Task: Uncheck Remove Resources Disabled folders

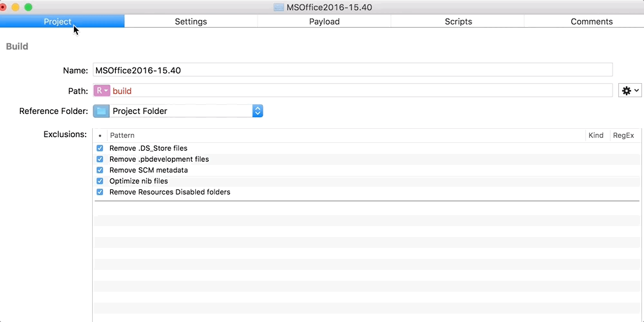Action: point(100,192)
